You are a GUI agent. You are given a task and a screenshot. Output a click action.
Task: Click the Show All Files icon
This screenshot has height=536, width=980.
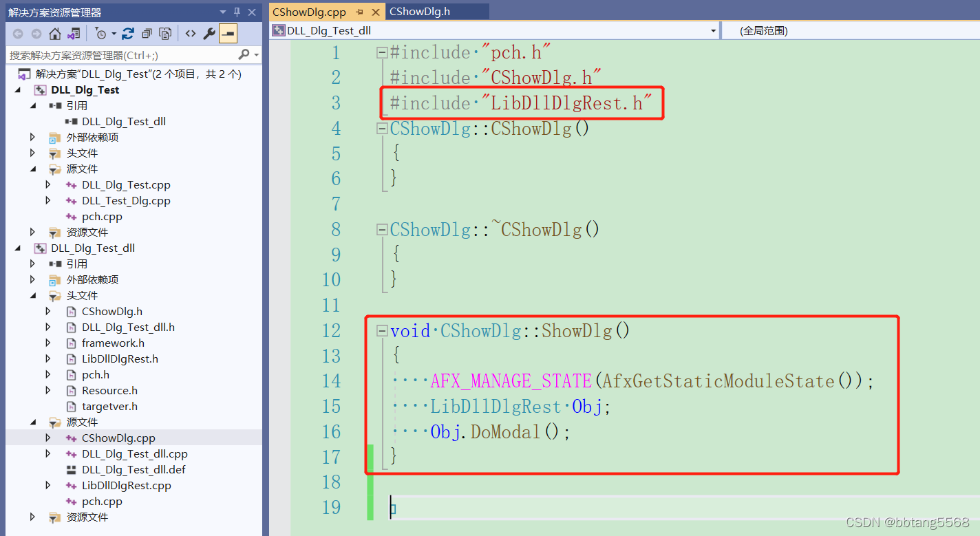[x=166, y=34]
